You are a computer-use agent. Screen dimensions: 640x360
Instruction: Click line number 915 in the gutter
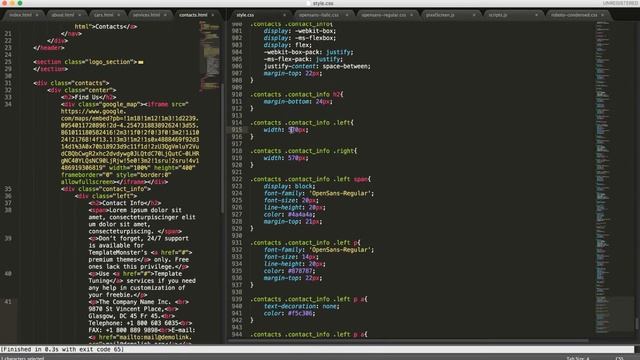pos(237,130)
